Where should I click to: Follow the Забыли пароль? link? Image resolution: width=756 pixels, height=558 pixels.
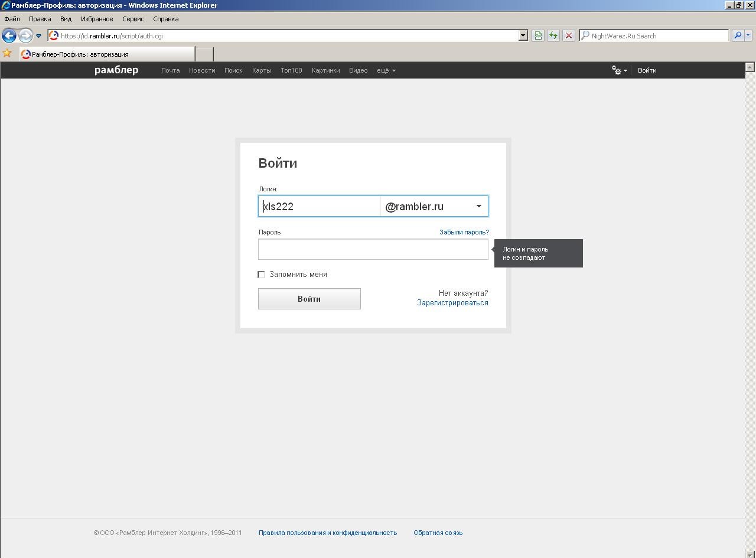464,232
